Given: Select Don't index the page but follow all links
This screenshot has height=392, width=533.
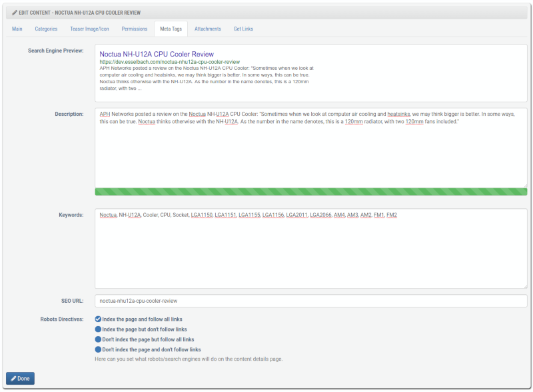Looking at the screenshot, I should click(98, 339).
